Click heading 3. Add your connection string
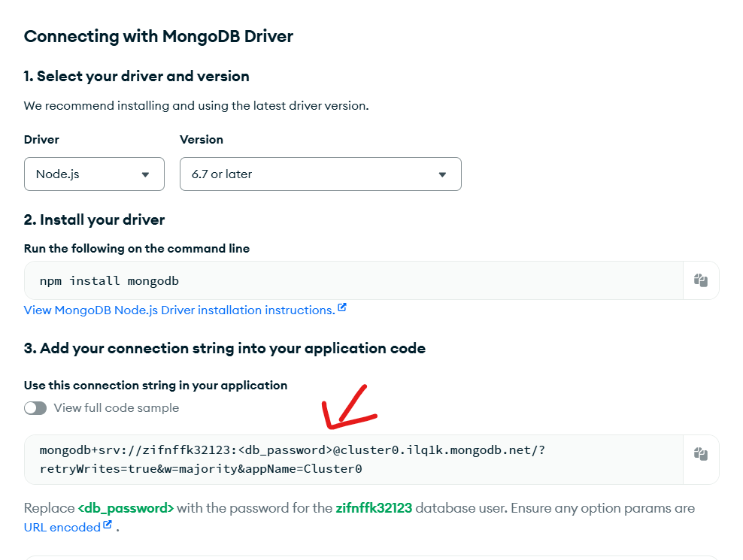Screen dimensions: 743x560 [x=225, y=348]
